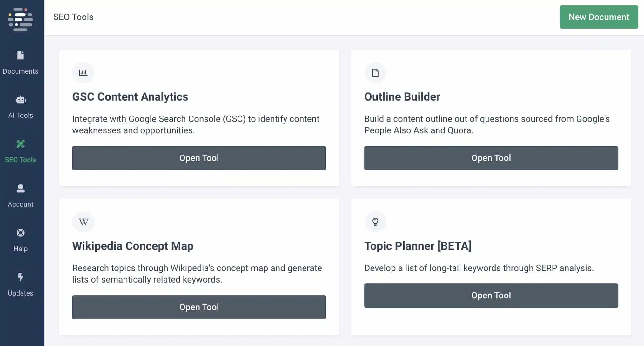644x346 pixels.
Task: Create a New Document with the green button
Action: [599, 17]
